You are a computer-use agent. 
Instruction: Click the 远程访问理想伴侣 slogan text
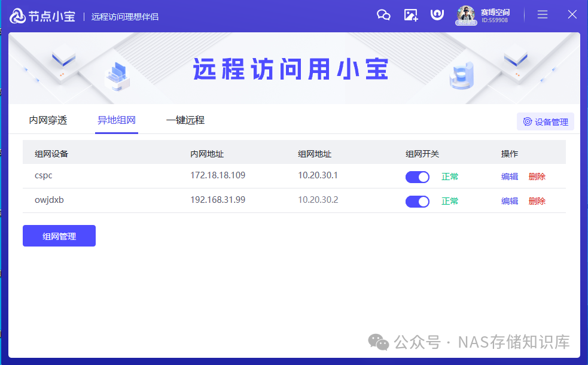(125, 17)
